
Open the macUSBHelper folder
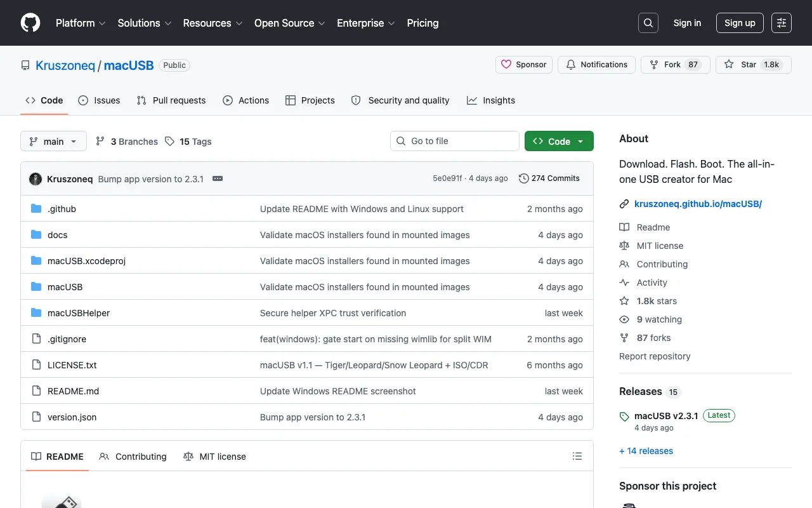79,313
